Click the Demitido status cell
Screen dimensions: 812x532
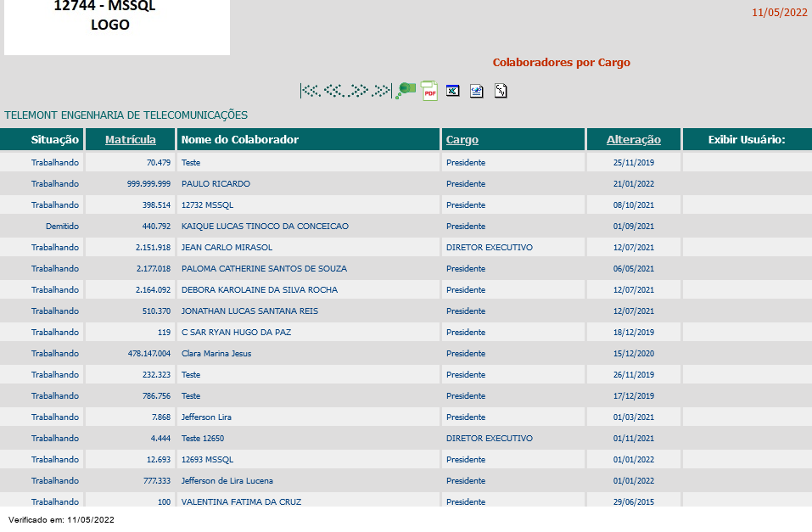[x=62, y=227]
